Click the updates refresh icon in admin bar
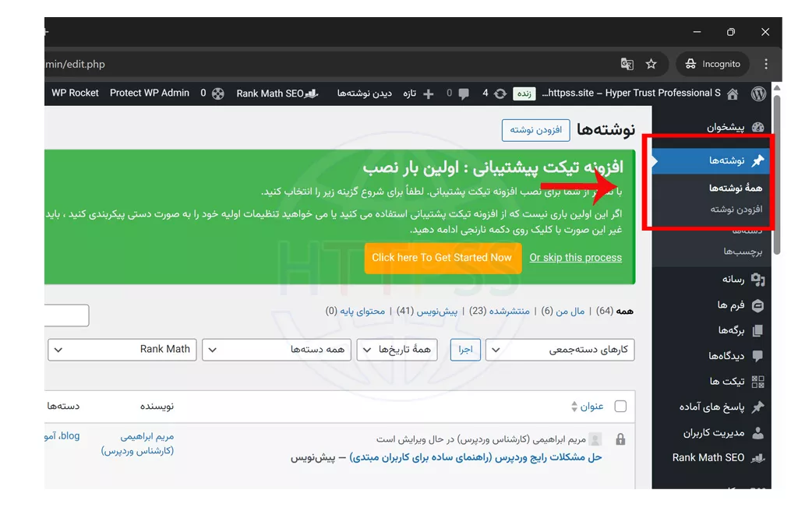This screenshot has width=798, height=532. (500, 93)
